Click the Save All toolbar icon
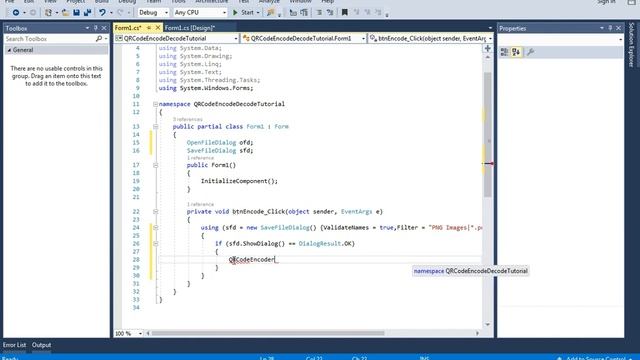 87,13
